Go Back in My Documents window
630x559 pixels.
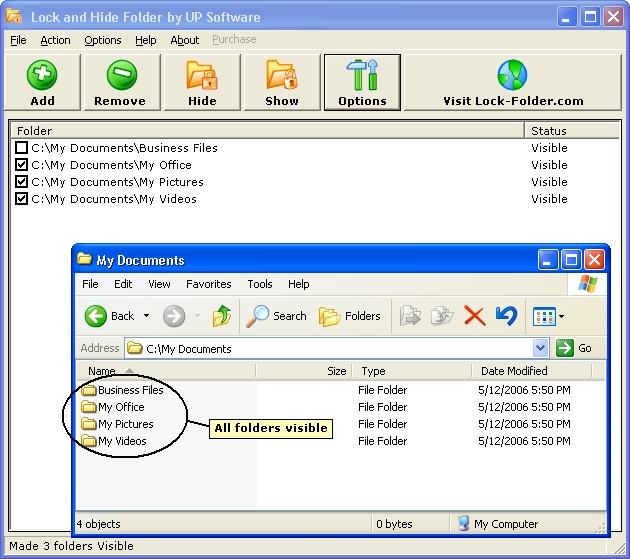(x=109, y=316)
